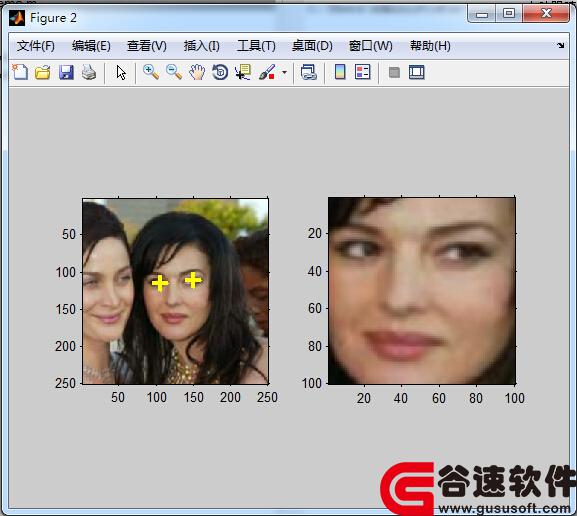
Task: Click the Hide Plot Tools icon
Action: (394, 72)
